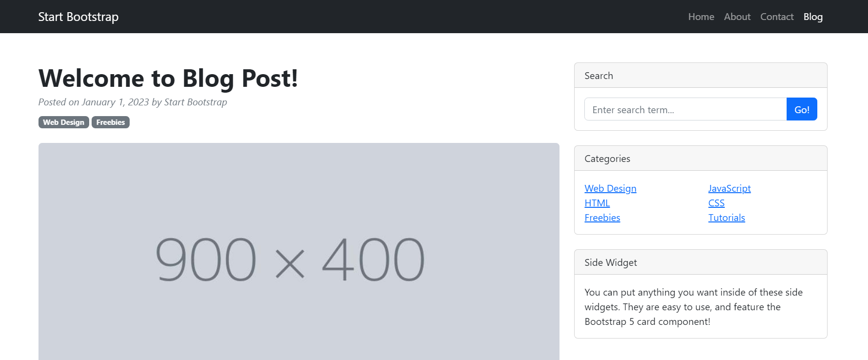Click the Welcome to Blog Post! heading
868x360 pixels.
click(168, 78)
